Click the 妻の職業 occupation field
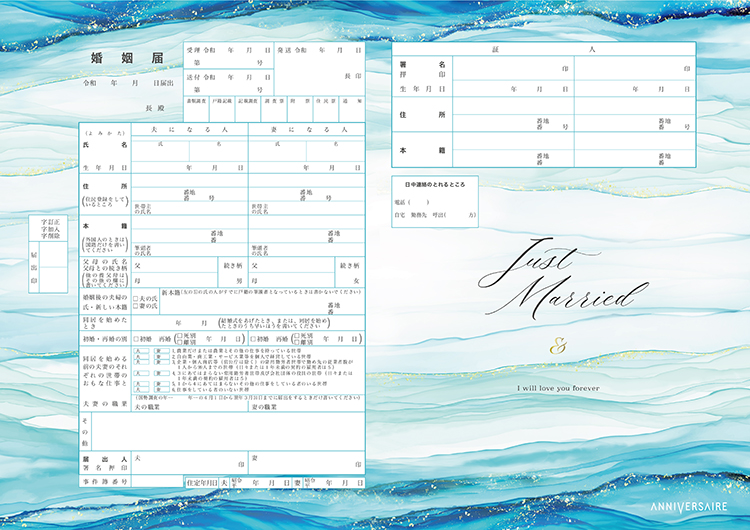 307,407
